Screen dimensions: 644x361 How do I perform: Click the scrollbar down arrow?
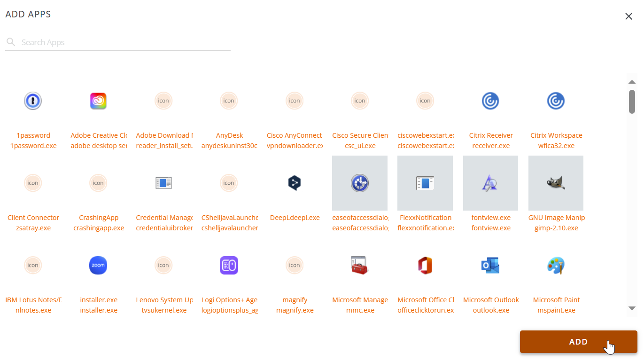coord(632,308)
